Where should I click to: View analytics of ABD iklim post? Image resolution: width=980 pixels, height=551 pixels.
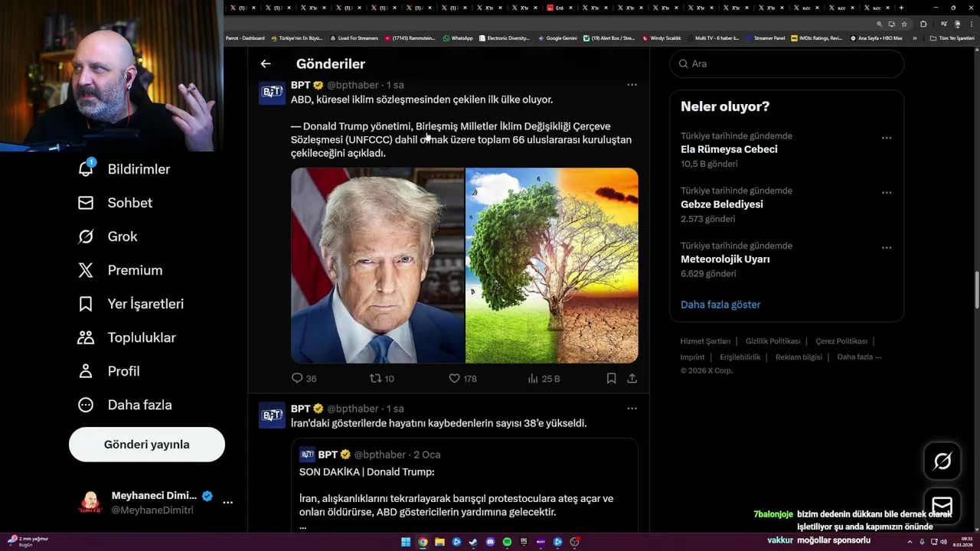[544, 378]
